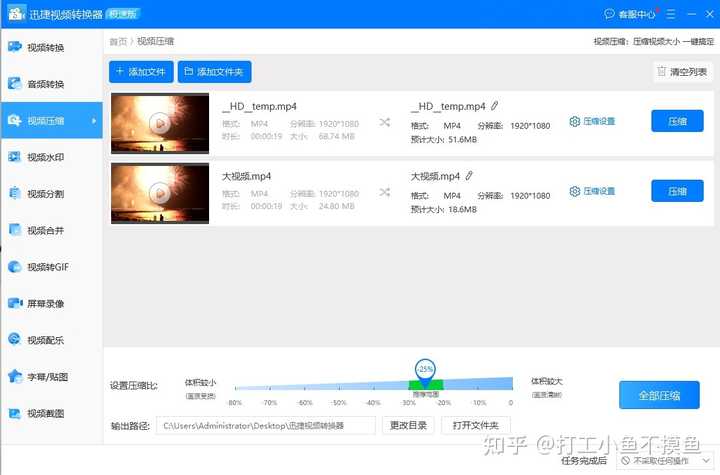Click the 视频分割 sidebar icon
Image resolution: width=720 pixels, height=475 pixels.
pos(15,193)
